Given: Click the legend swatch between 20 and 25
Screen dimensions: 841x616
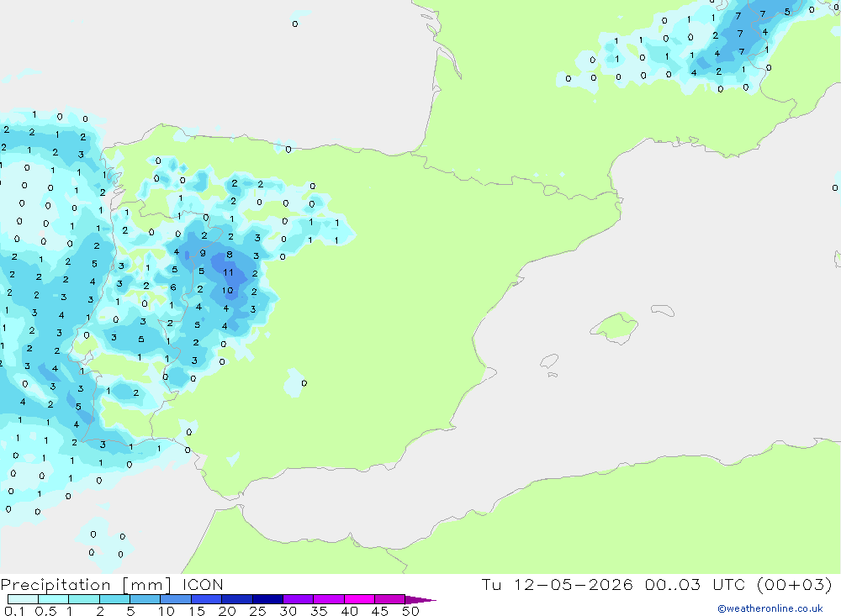Looking at the screenshot, I should (236, 599).
